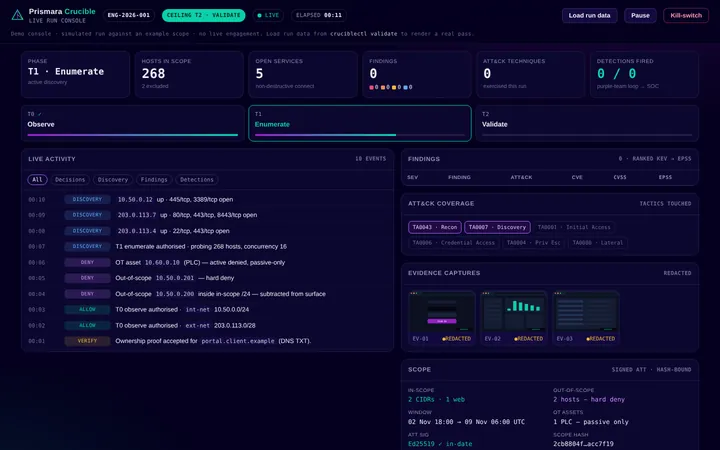Open the T0 Observe phase card
The height and width of the screenshot is (450, 720).
coord(133,123)
